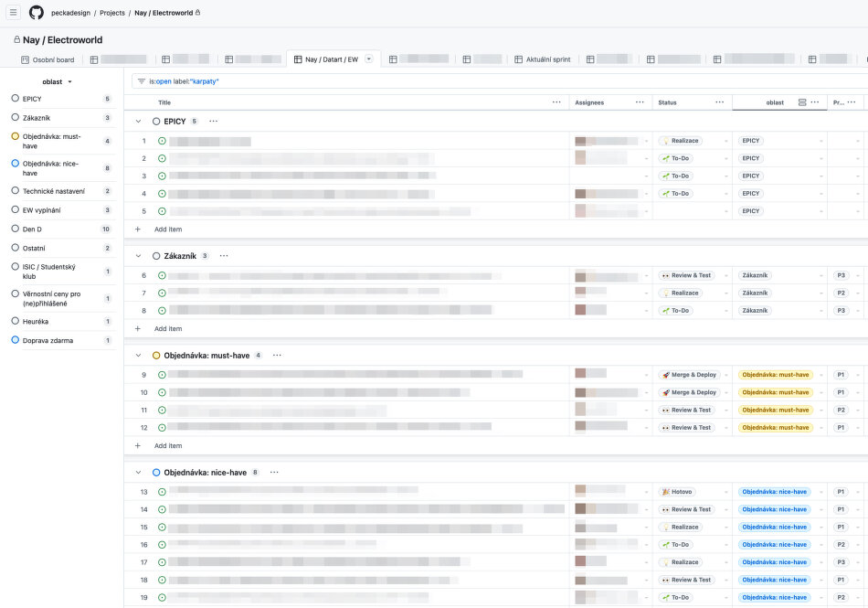The height and width of the screenshot is (608, 868).
Task: Switch to the Aktuální sprint view tab
Action: [x=543, y=58]
